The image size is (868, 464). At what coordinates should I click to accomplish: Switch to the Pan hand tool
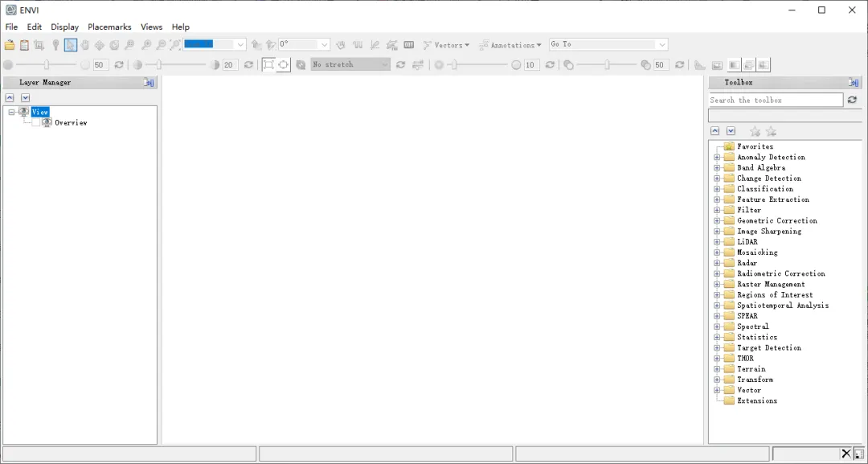pyautogui.click(x=84, y=45)
